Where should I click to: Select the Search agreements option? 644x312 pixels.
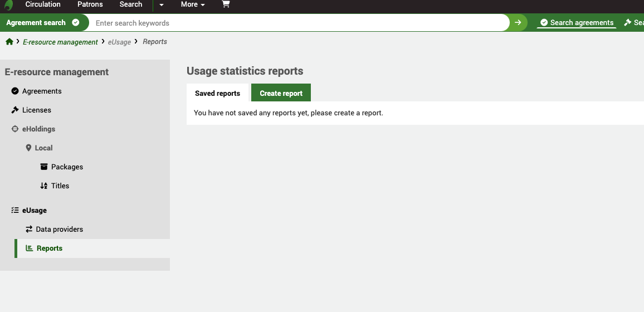577,23
